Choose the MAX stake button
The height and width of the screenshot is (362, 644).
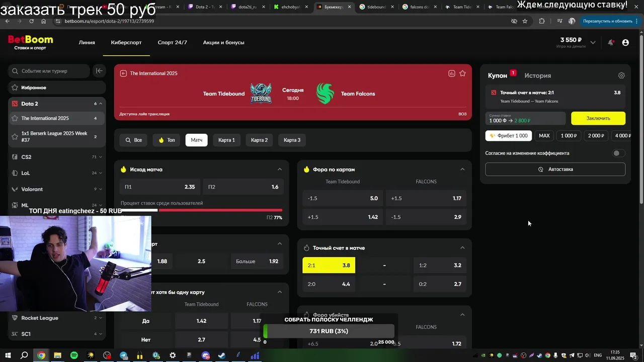(x=544, y=136)
